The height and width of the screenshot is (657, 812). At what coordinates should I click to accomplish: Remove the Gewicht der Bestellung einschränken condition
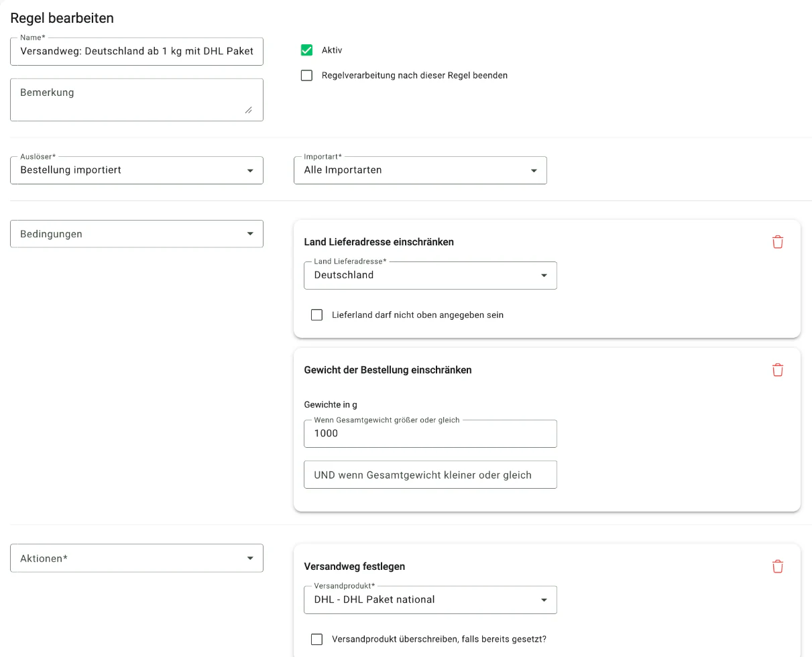(778, 370)
